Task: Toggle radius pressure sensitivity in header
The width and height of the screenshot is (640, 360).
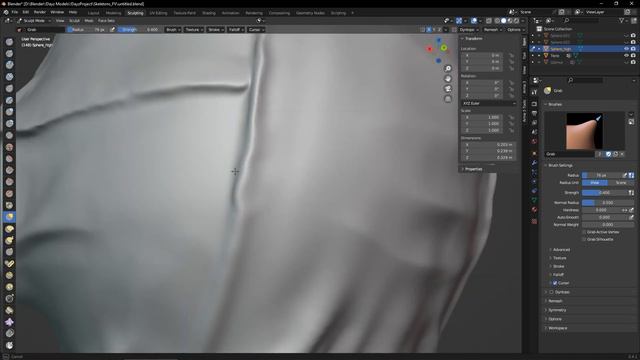Action: tap(113, 29)
